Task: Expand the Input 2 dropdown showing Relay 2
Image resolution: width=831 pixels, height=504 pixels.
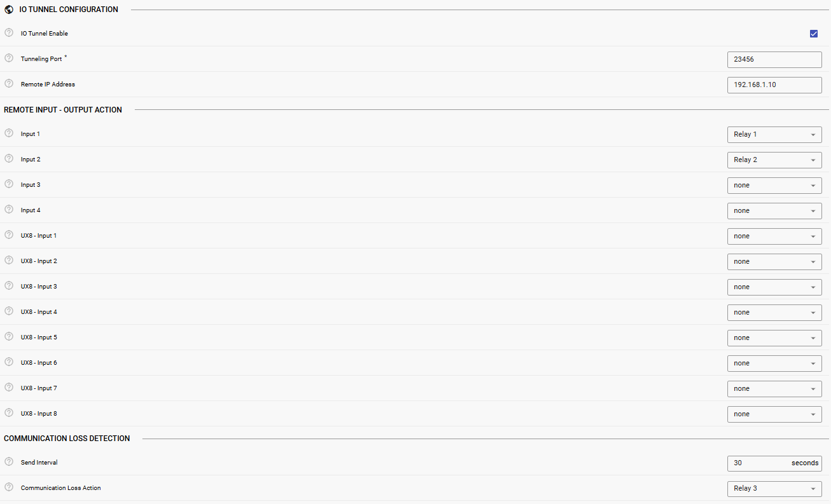Action: click(x=774, y=160)
